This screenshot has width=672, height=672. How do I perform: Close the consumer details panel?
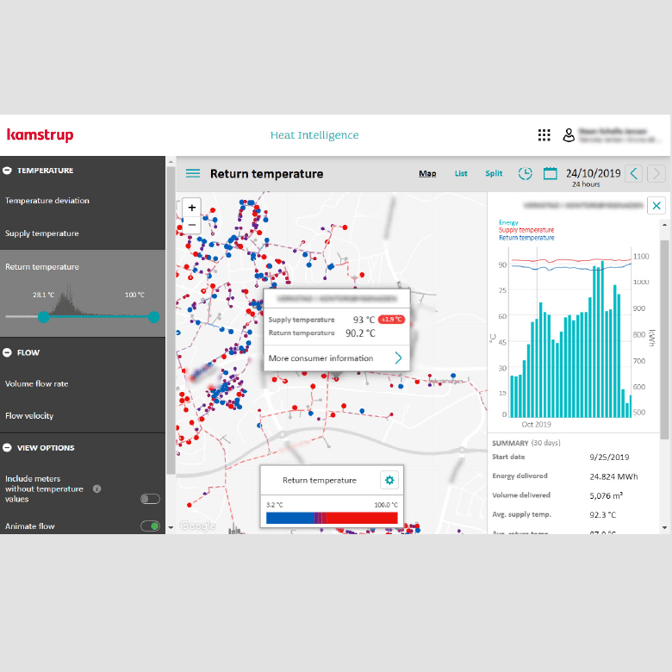point(656,205)
